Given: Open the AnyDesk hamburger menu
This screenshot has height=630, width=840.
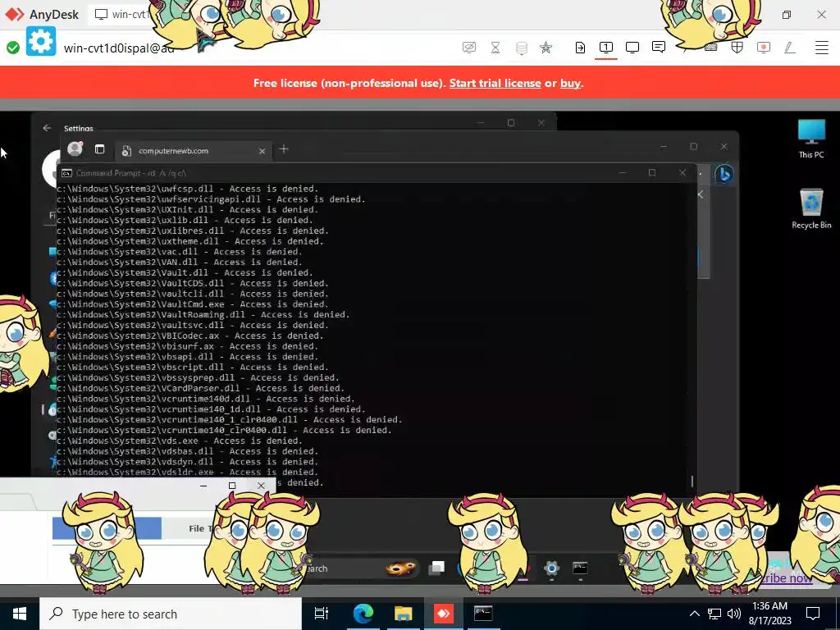Looking at the screenshot, I should (x=822, y=48).
